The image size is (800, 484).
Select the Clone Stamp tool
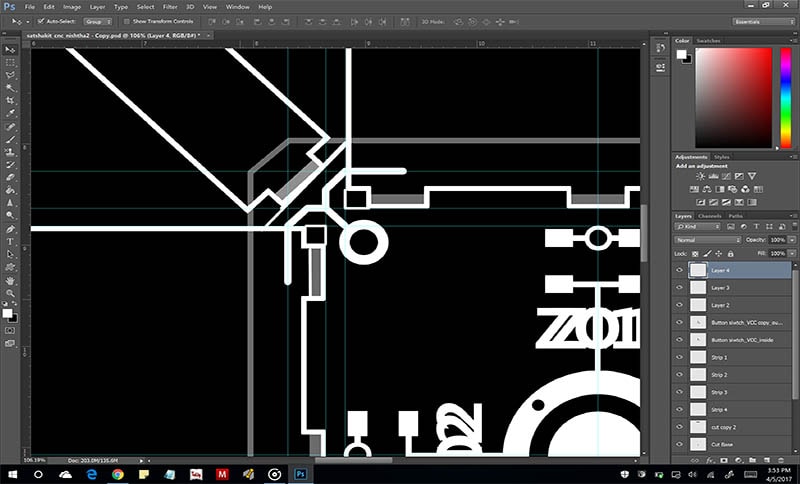pyautogui.click(x=10, y=152)
